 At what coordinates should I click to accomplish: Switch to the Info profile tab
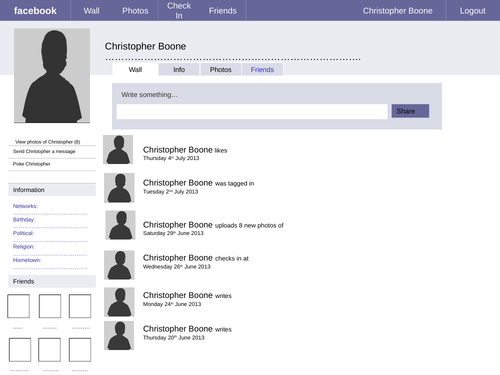(x=179, y=69)
